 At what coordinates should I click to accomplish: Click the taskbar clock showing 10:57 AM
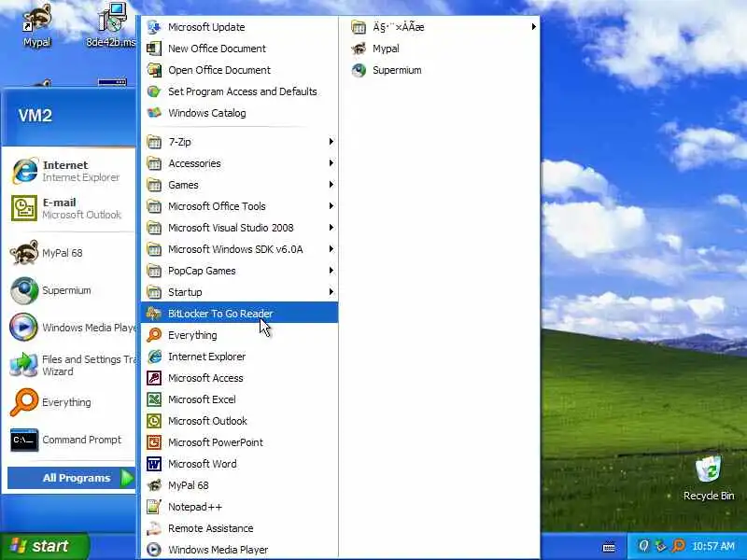coord(713,546)
